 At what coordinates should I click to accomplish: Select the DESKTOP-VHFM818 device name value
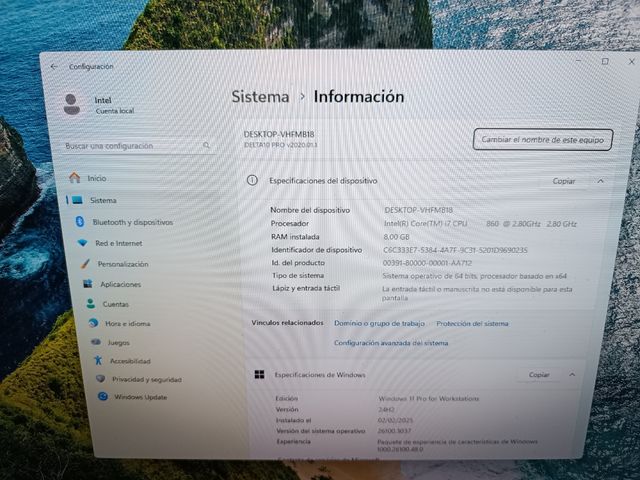418,210
